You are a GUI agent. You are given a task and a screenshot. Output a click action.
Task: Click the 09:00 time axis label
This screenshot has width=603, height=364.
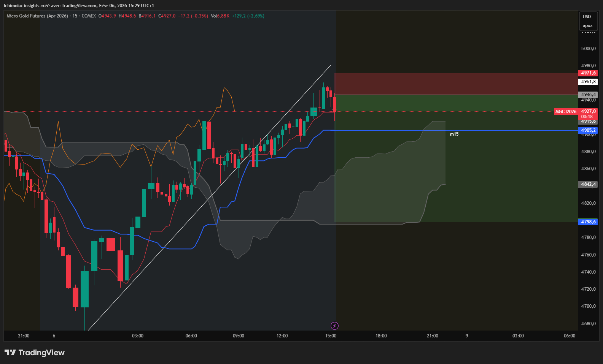(239, 336)
